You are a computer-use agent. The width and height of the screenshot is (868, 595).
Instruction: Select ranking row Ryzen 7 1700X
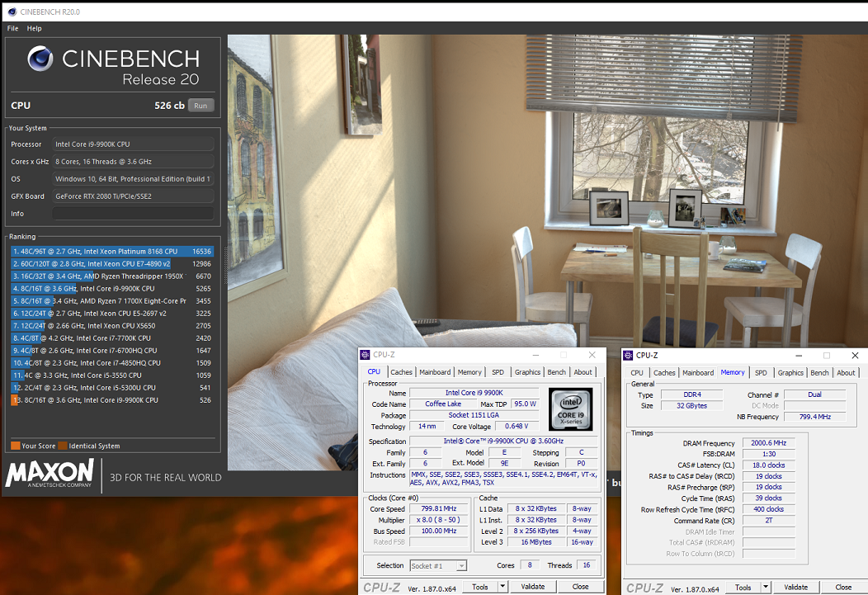click(x=112, y=301)
